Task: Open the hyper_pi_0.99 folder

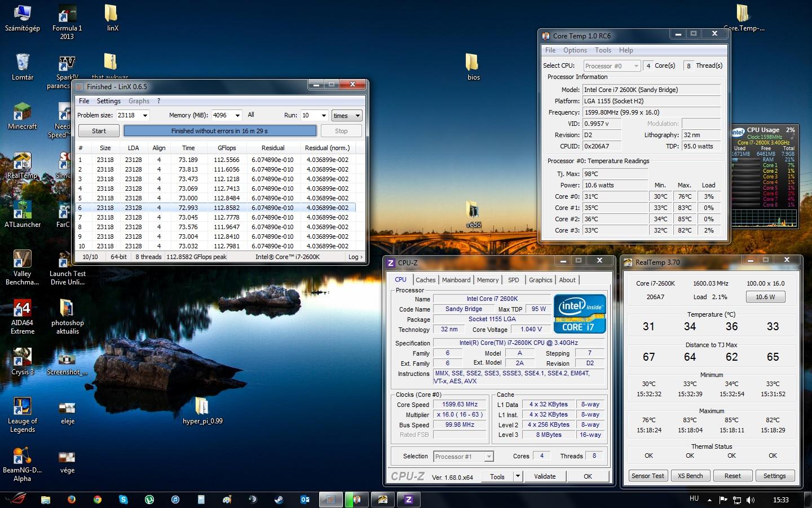Action: [x=202, y=411]
